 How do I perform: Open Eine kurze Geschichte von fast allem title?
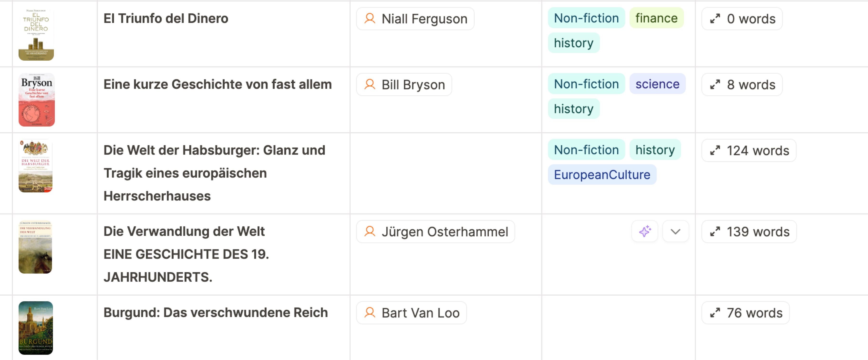[217, 84]
